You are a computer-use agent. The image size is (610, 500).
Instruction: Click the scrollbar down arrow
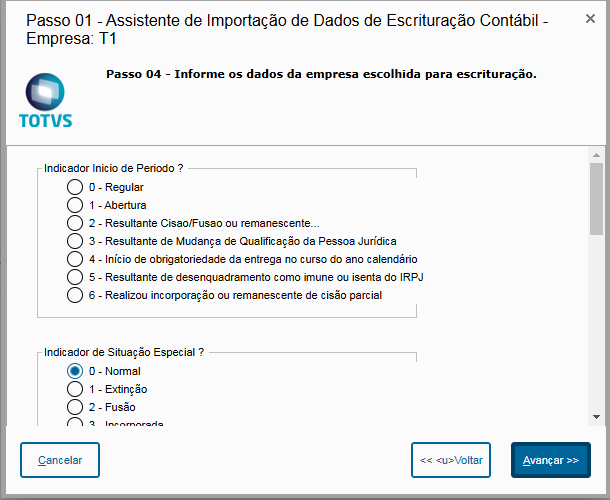(x=596, y=416)
